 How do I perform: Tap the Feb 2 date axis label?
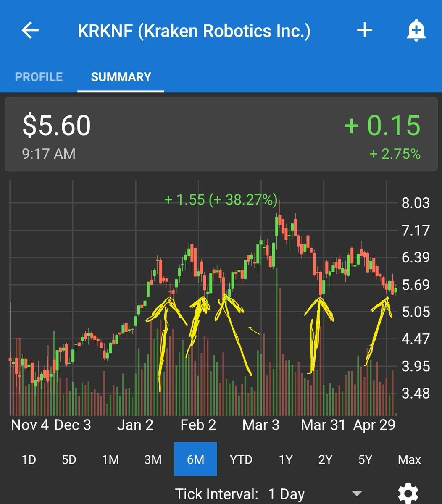click(x=198, y=425)
